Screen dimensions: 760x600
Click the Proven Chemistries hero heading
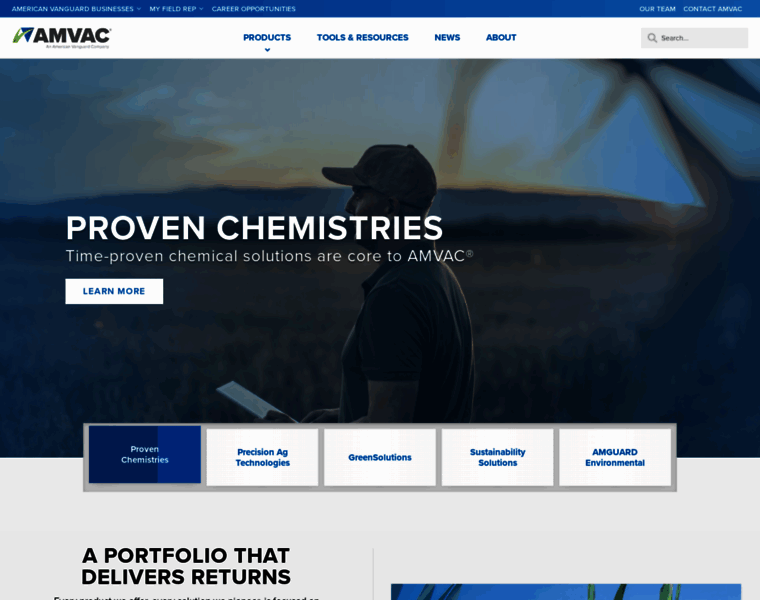point(254,228)
